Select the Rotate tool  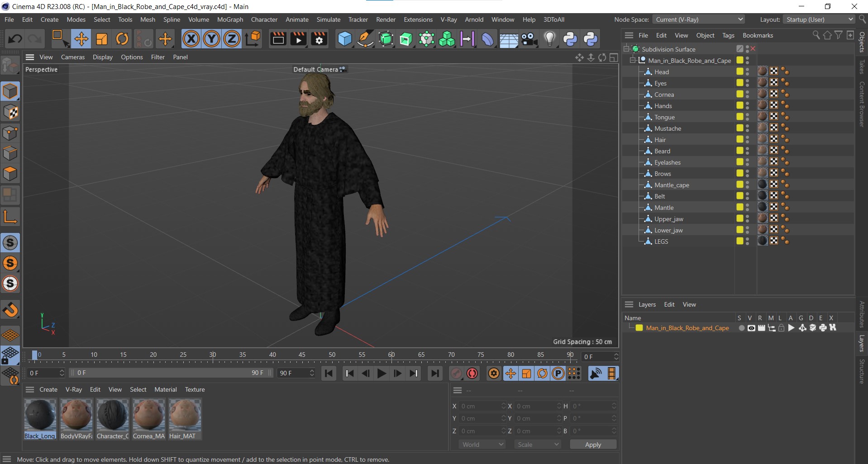pos(122,39)
